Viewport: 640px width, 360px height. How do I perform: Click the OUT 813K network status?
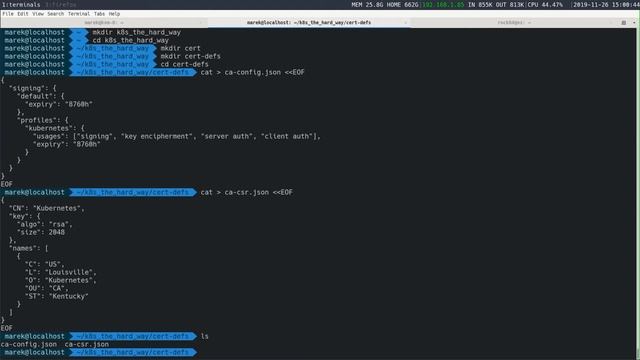point(510,4)
